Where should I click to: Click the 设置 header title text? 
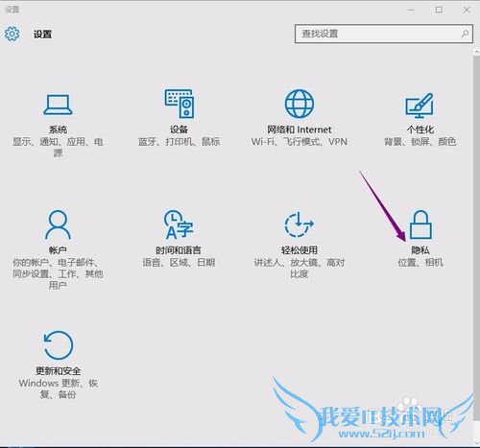point(43,35)
